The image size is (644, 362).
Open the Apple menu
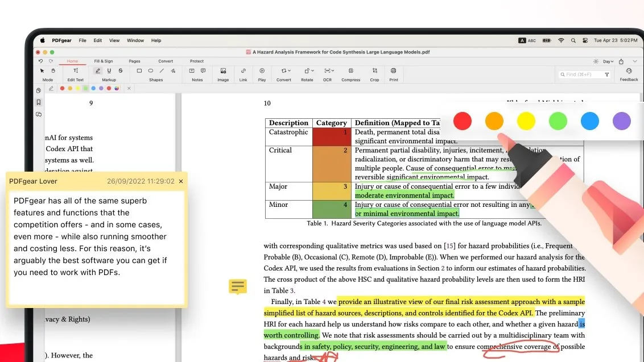[x=42, y=40]
